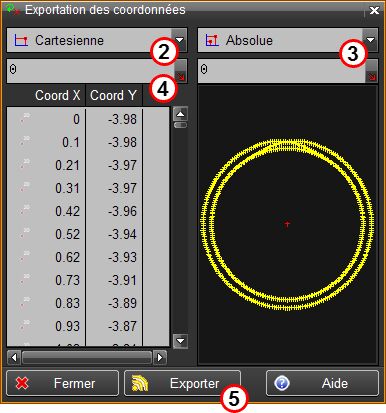This screenshot has width=386, height=413.
Task: Click point icon in the 0.73 row
Action: (x=25, y=279)
